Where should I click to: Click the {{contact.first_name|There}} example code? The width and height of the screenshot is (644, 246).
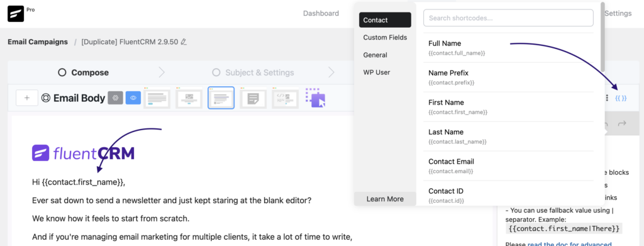point(563,228)
